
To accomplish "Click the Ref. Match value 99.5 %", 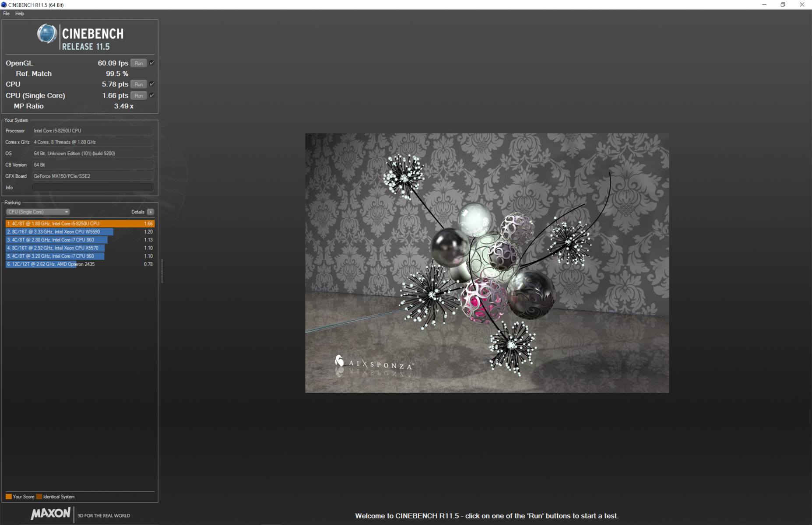I will [x=117, y=73].
